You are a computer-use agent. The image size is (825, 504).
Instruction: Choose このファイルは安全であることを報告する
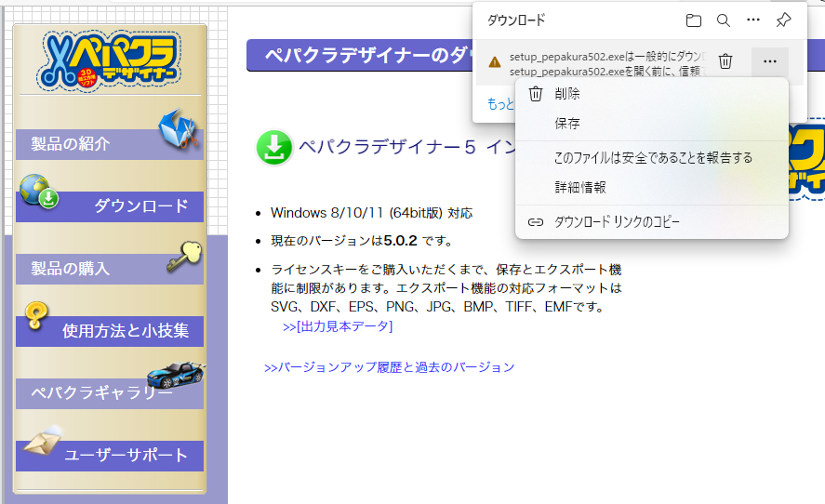pyautogui.click(x=652, y=158)
